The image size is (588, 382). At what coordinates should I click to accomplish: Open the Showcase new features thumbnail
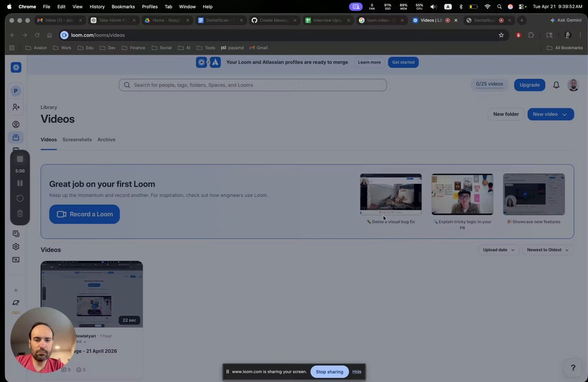(x=533, y=194)
